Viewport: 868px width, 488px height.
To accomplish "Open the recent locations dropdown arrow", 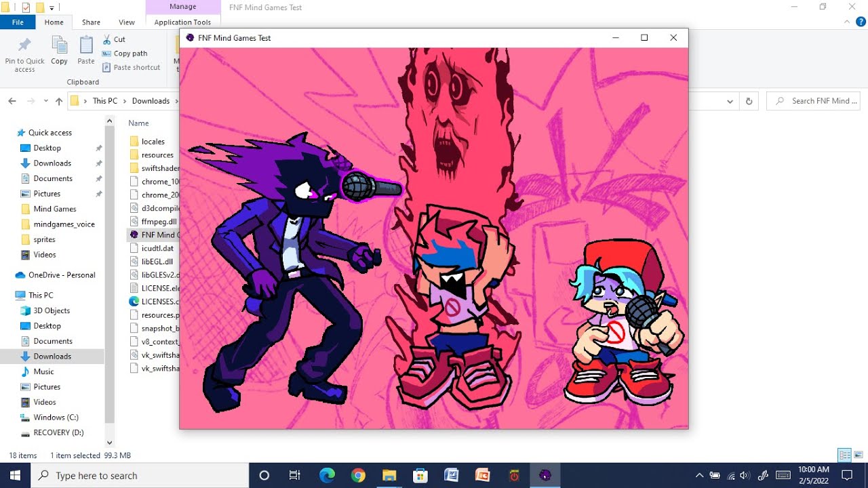I will pyautogui.click(x=46, y=101).
